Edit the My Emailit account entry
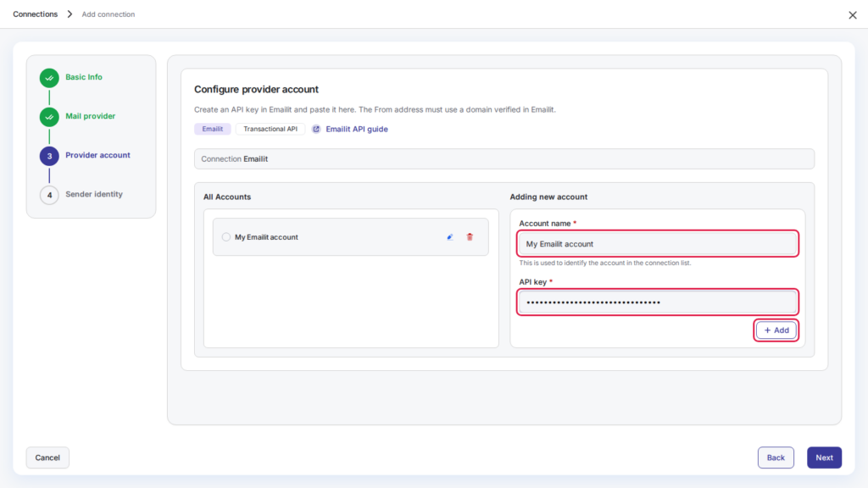This screenshot has width=868, height=488. 450,237
